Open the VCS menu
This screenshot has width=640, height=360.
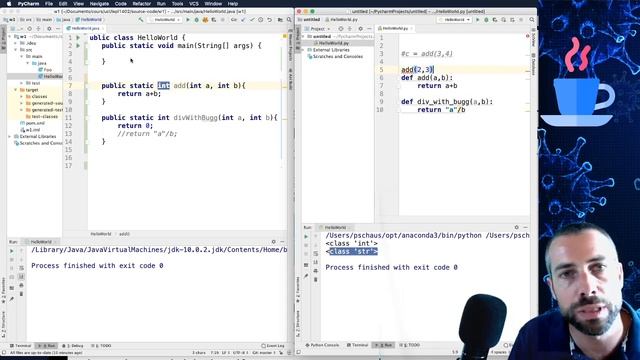pyautogui.click(x=194, y=4)
